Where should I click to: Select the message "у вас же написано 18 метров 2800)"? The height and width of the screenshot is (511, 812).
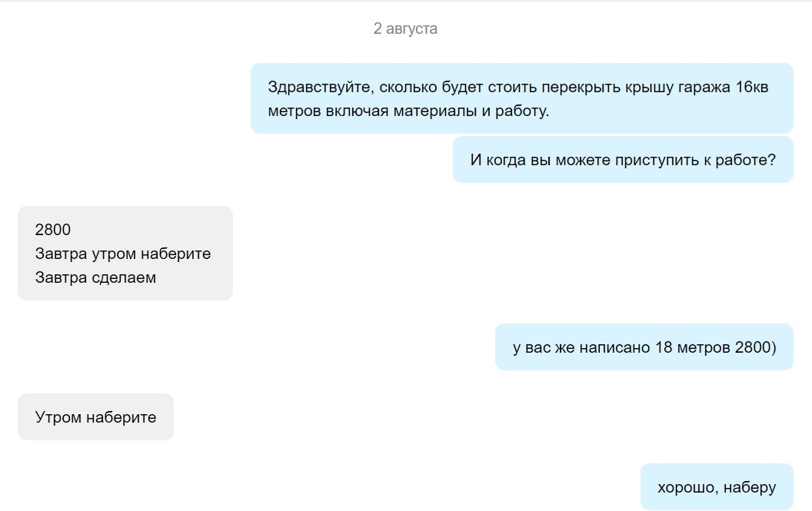coord(644,347)
